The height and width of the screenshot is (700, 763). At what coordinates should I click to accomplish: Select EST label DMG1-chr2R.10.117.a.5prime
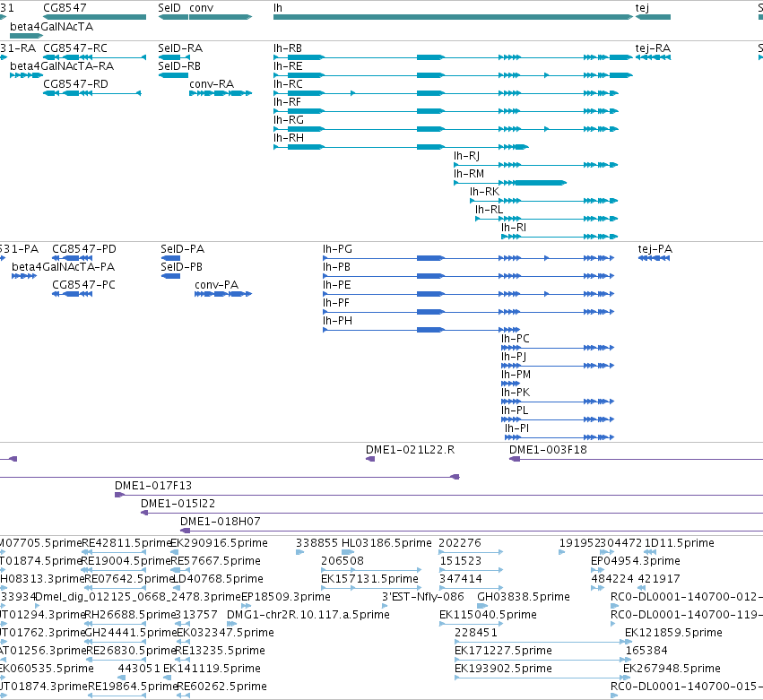point(308,616)
